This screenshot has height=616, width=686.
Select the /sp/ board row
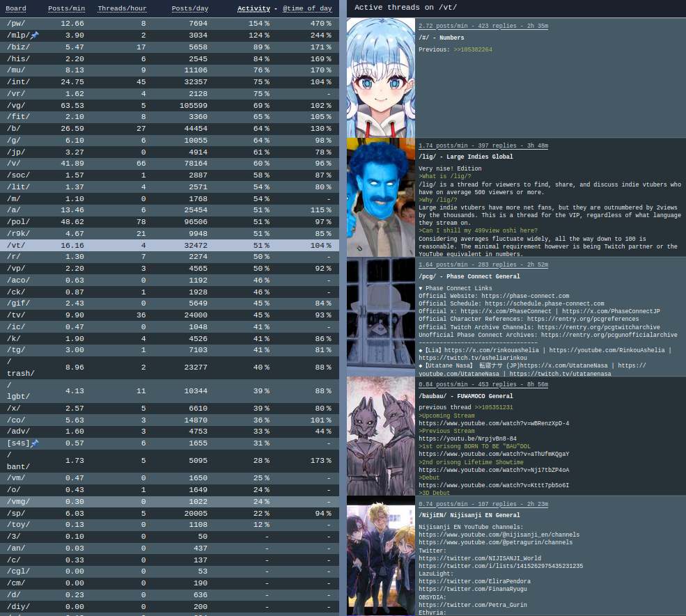(x=169, y=513)
